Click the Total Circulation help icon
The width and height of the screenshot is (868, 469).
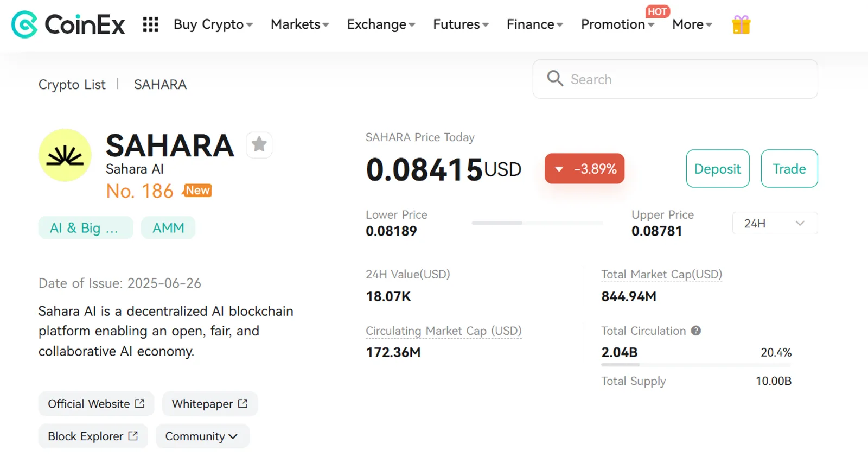[x=696, y=331]
